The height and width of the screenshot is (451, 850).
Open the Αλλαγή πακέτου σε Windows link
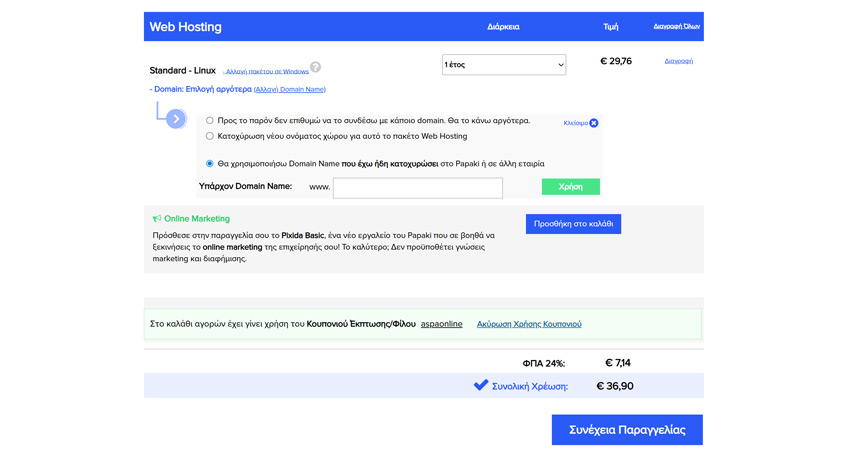tap(266, 72)
